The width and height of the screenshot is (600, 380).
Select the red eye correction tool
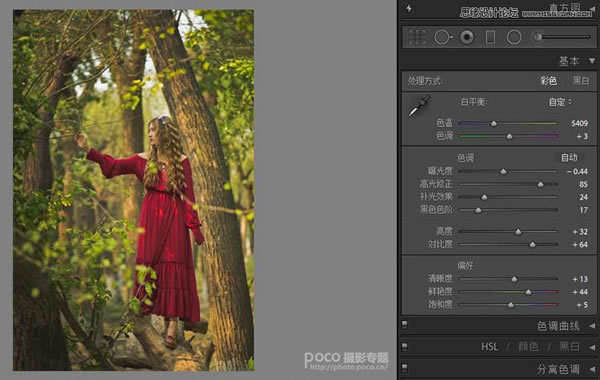pos(467,37)
